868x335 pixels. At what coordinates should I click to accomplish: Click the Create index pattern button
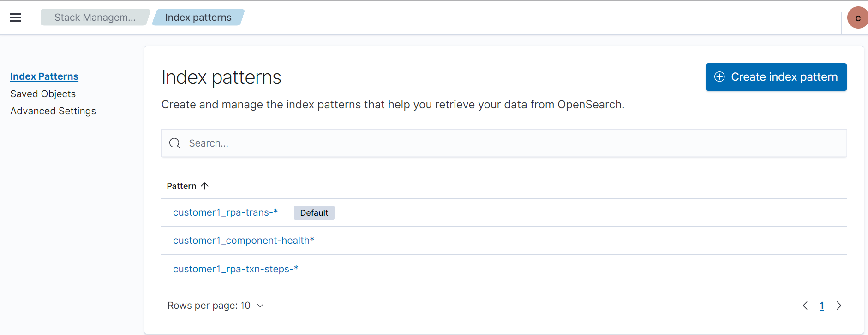(776, 77)
